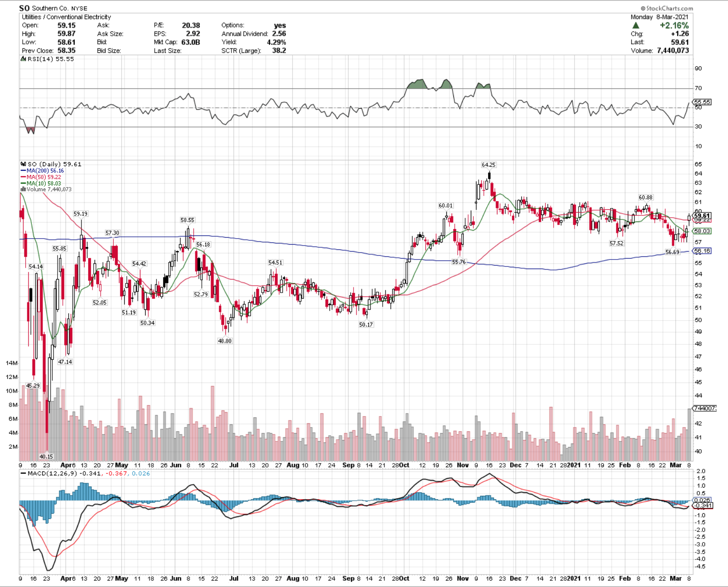Click the bar icon beside the Volume legend entry
The width and height of the screenshot is (728, 587).
point(23,190)
